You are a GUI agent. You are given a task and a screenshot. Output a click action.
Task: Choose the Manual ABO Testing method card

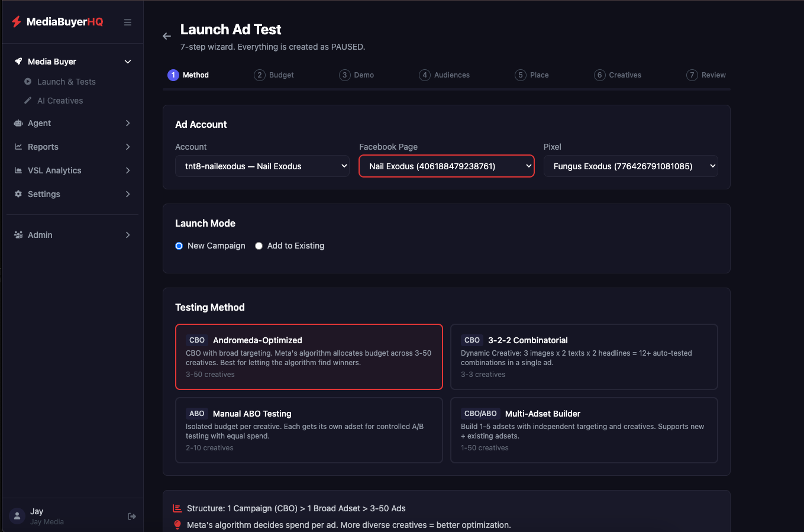tap(309, 430)
